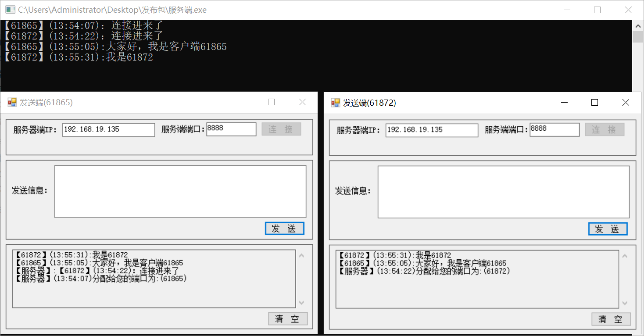Close the 发送端(61872) window
The image size is (644, 336).
(626, 103)
